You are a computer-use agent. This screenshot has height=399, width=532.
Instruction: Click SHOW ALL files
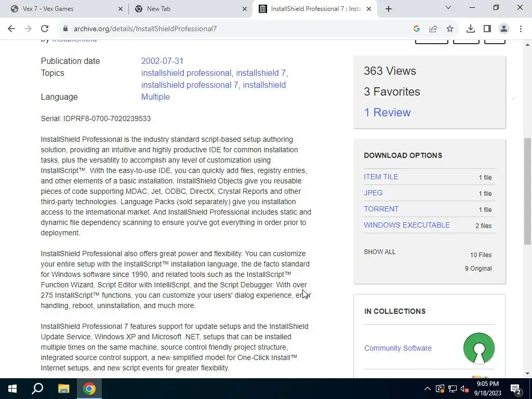point(380,252)
